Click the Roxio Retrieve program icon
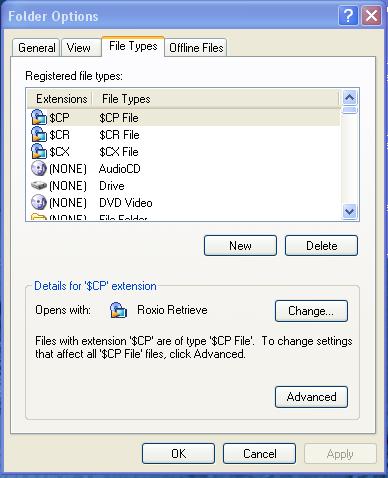Image resolution: width=388 pixels, height=478 pixels. [x=118, y=310]
